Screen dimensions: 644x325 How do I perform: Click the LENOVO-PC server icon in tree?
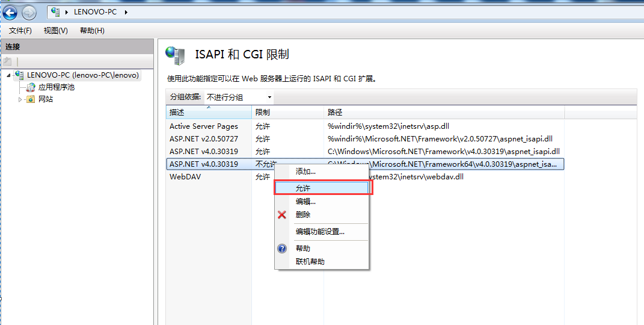[20, 75]
